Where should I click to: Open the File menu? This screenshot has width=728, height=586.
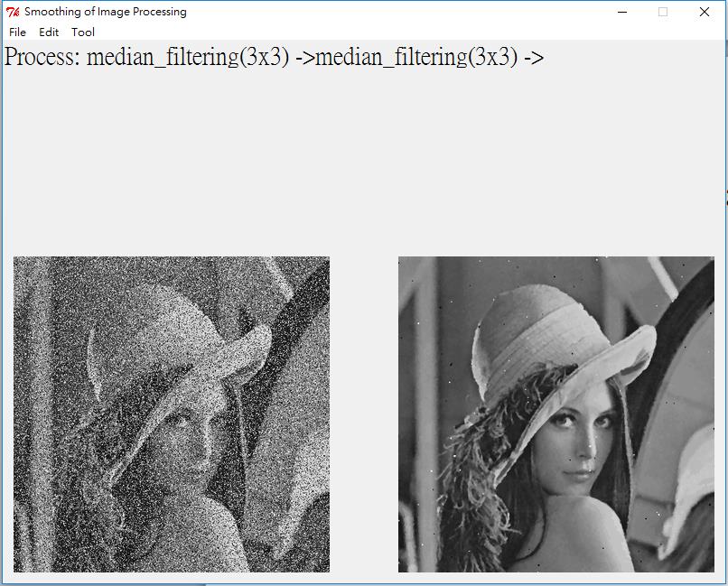tap(18, 32)
